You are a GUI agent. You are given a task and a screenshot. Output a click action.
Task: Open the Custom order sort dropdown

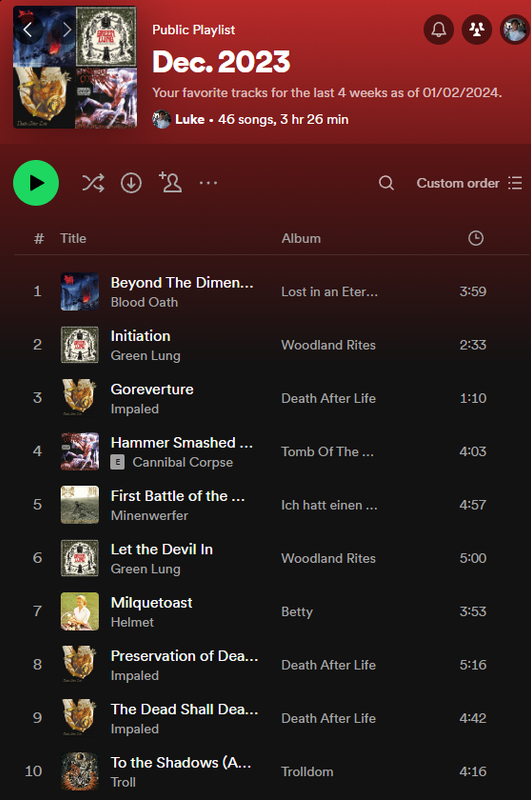(469, 183)
